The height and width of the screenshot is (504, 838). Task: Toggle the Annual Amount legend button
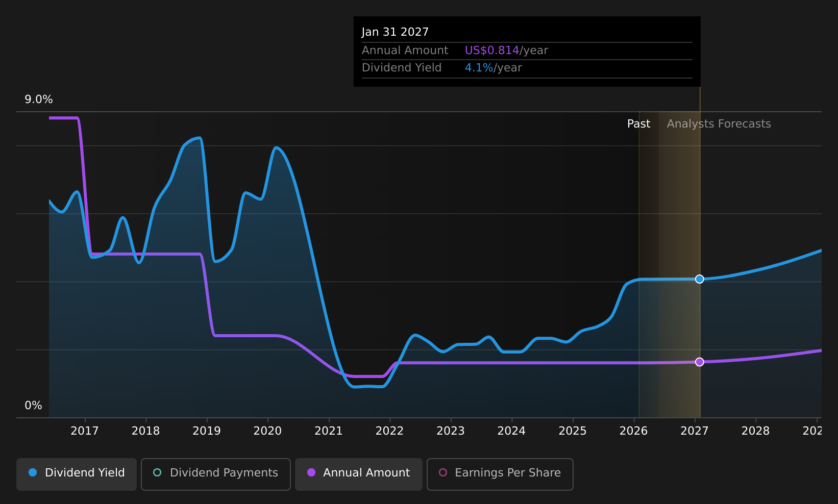pyautogui.click(x=359, y=474)
